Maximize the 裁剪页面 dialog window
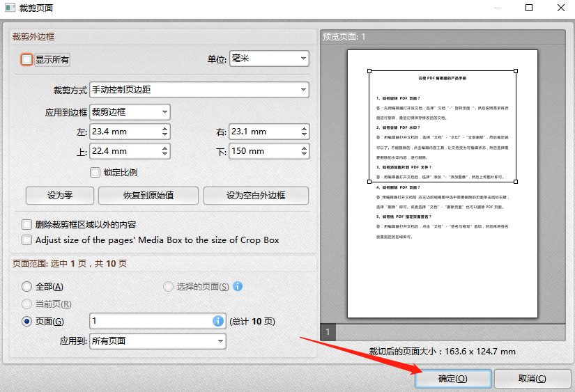 pyautogui.click(x=529, y=8)
